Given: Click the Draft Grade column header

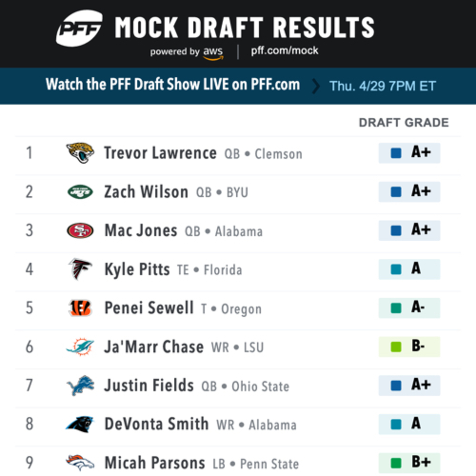Looking at the screenshot, I should [403, 123].
